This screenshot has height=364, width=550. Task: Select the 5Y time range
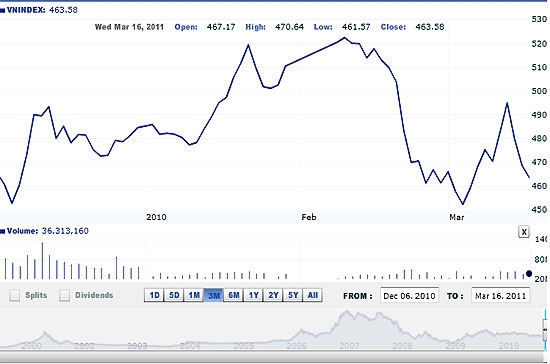tap(293, 295)
